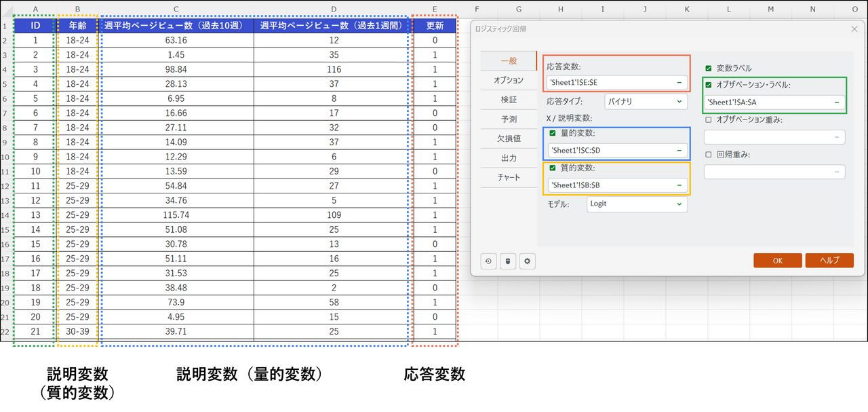The width and height of the screenshot is (868, 412).
Task: Toggle the 回帰重み checkbox
Action: click(709, 155)
